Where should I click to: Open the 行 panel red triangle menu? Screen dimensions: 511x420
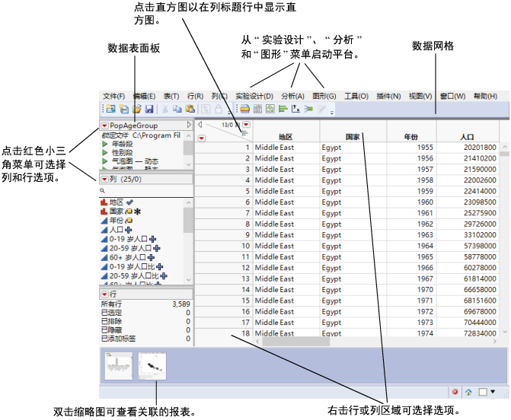click(x=104, y=294)
